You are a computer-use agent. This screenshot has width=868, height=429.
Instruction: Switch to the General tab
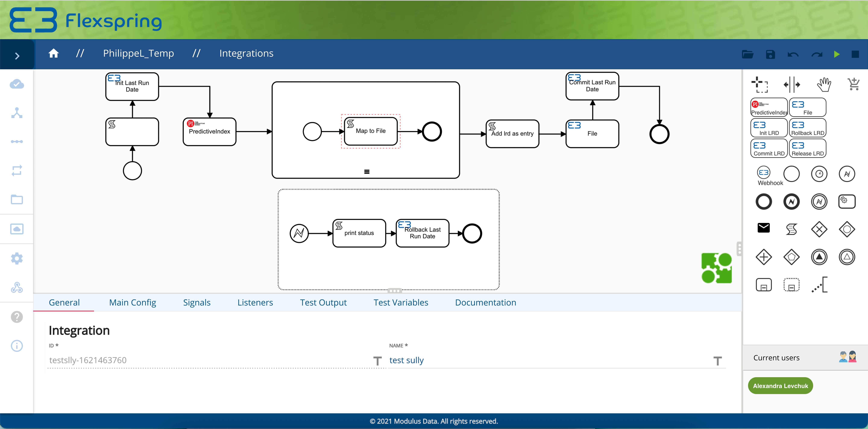pyautogui.click(x=64, y=303)
